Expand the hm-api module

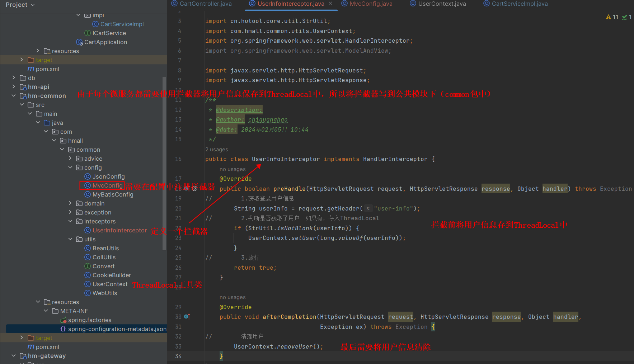[x=14, y=87]
